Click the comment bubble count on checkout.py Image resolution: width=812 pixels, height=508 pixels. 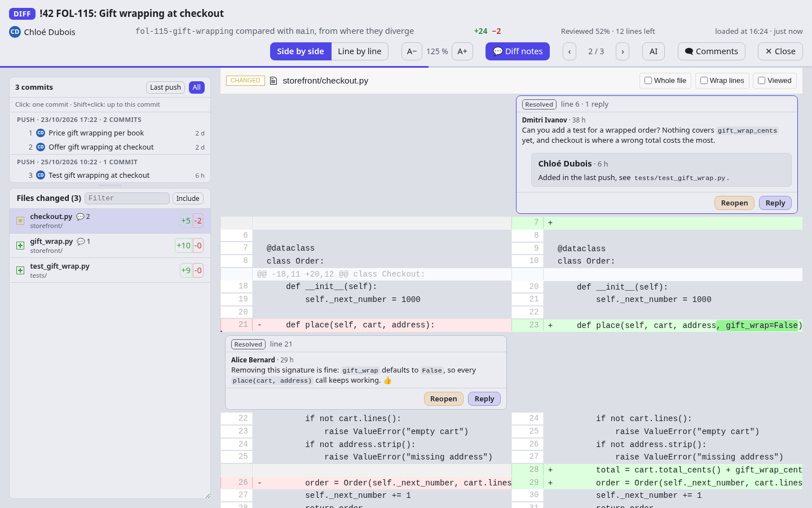pos(83,217)
